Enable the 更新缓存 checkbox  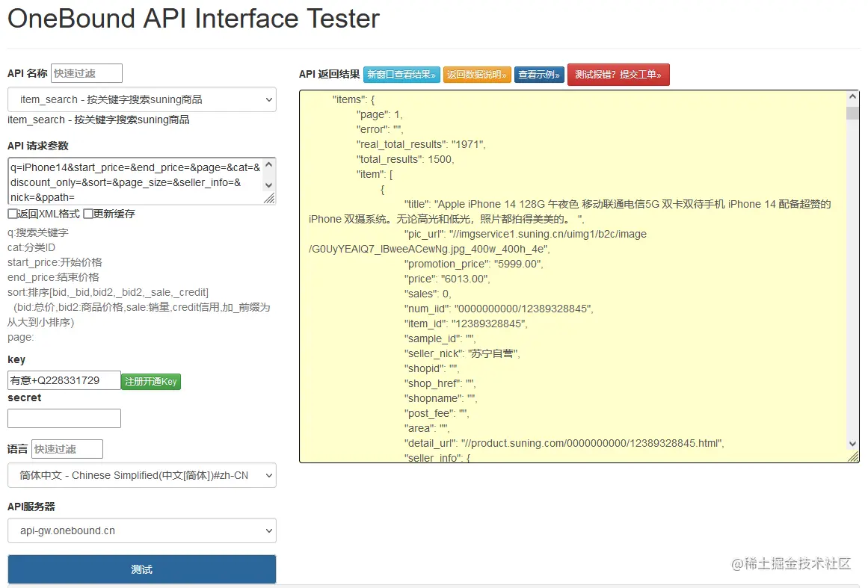88,214
